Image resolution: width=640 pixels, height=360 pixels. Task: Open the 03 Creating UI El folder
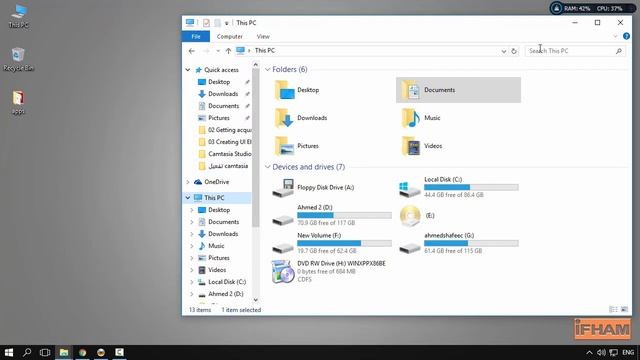point(224,142)
